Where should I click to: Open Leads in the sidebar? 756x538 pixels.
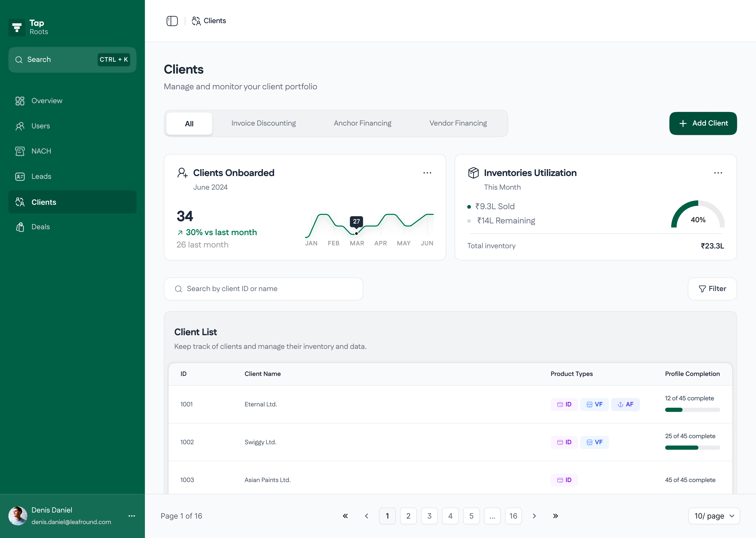click(x=72, y=176)
